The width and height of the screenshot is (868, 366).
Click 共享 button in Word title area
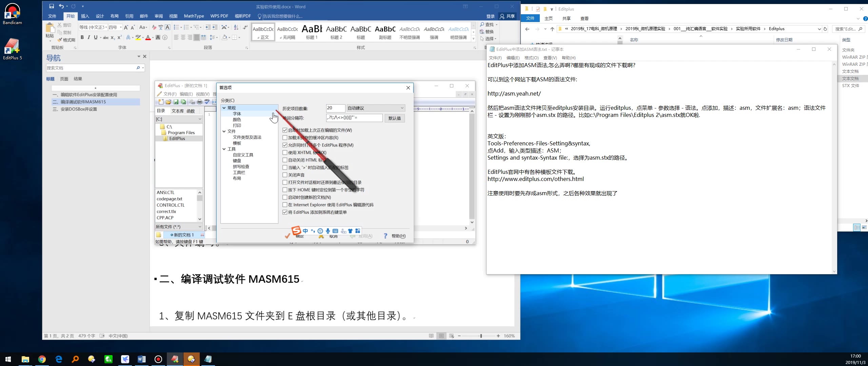pos(507,16)
